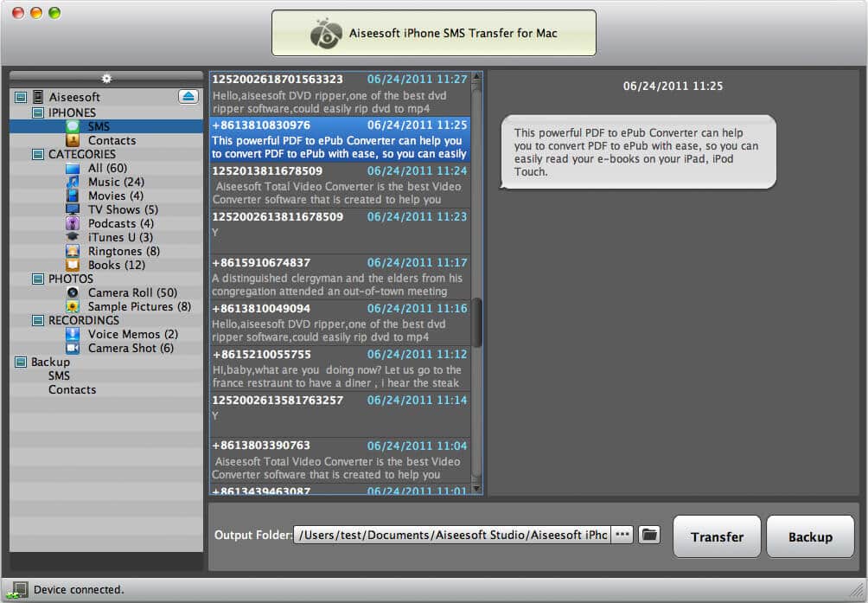Image resolution: width=868 pixels, height=603 pixels.
Task: Click the device connected status icon
Action: (x=17, y=590)
